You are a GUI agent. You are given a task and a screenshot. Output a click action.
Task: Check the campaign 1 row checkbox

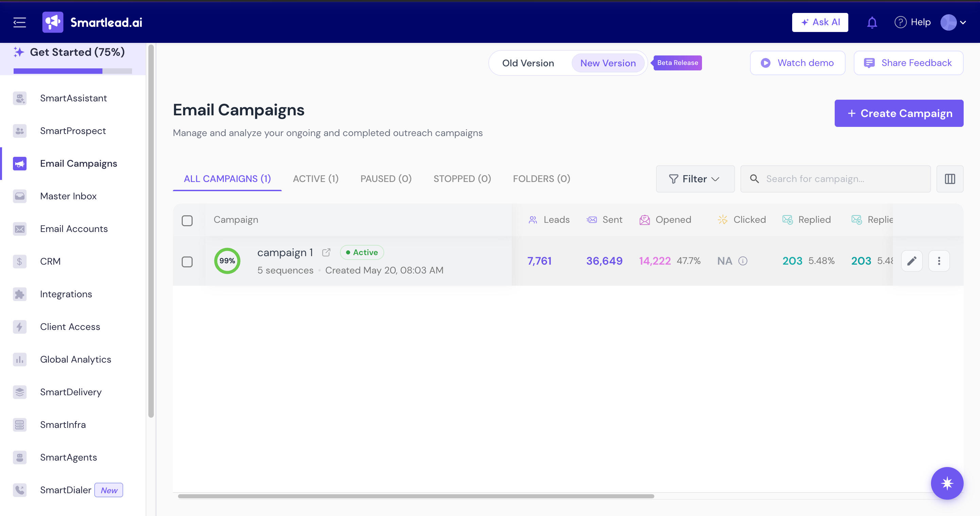tap(187, 262)
